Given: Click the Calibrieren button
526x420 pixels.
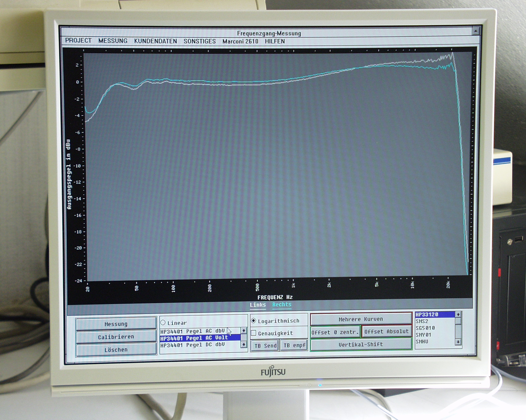Looking at the screenshot, I should tap(116, 337).
